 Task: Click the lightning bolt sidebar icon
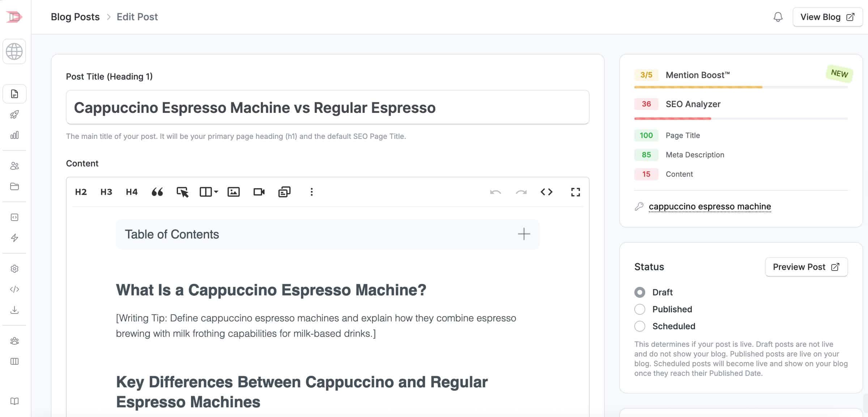click(14, 238)
